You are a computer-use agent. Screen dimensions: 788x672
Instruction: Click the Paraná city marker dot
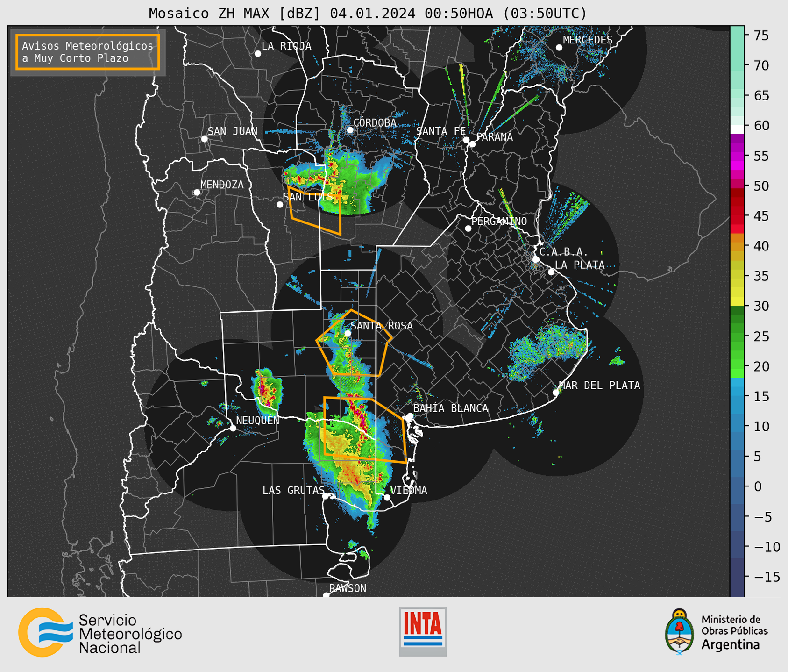point(472,144)
